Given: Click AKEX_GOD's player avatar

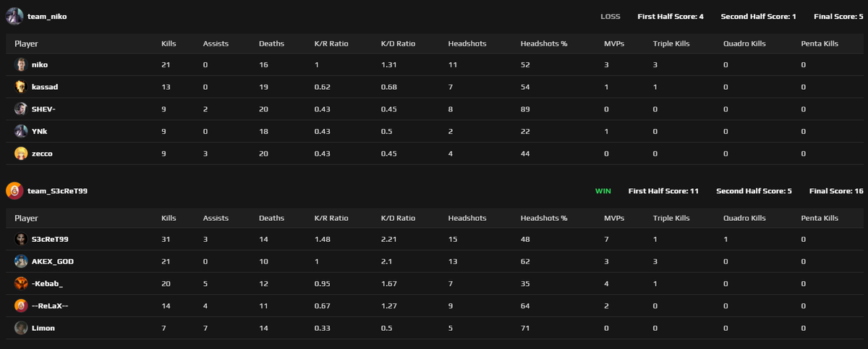Looking at the screenshot, I should [x=20, y=261].
